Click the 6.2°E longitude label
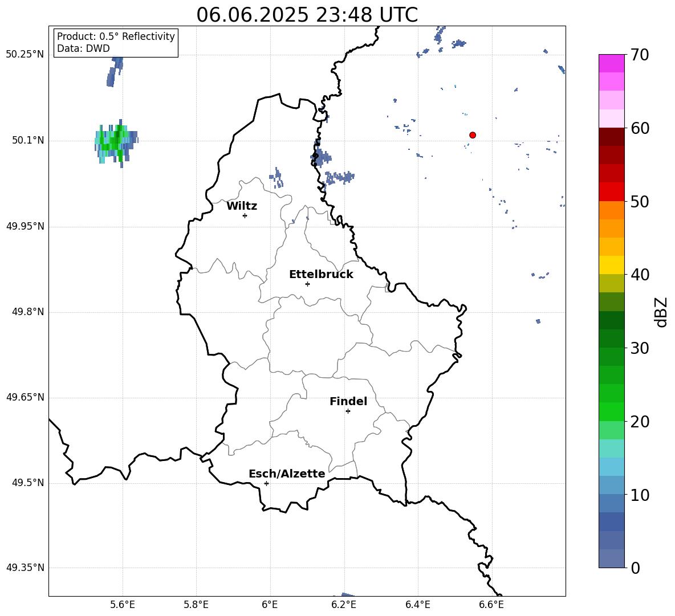 coord(344,605)
